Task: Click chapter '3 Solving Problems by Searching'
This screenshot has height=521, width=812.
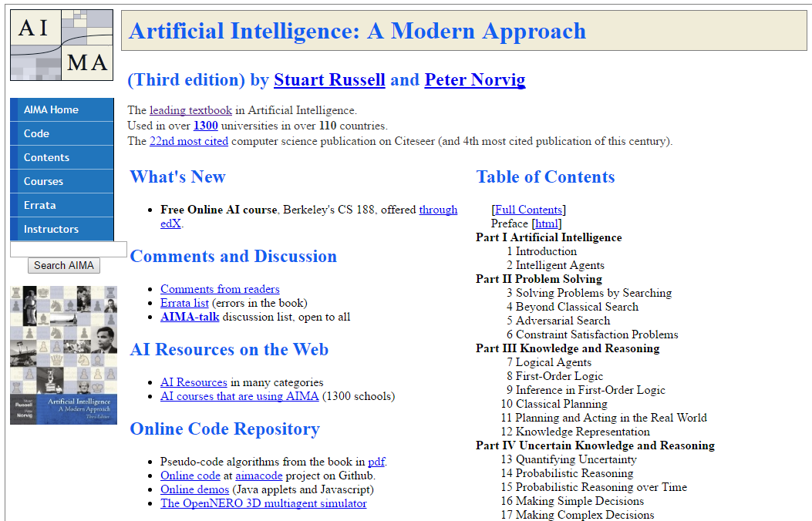Action: pyautogui.click(x=589, y=293)
